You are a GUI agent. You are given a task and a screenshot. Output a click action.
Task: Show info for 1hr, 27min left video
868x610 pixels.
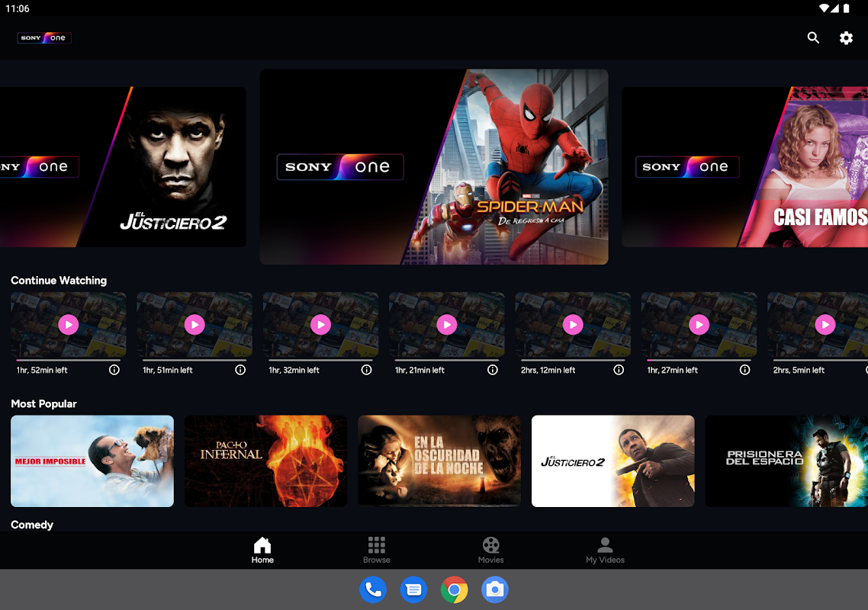[x=745, y=370]
